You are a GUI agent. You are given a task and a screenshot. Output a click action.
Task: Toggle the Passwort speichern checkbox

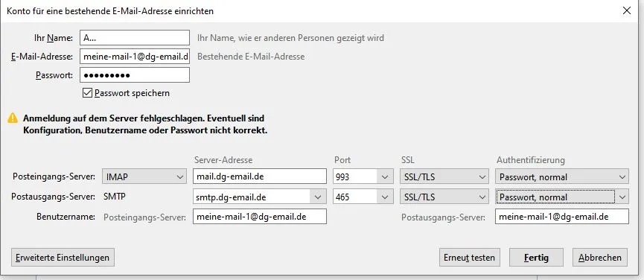tap(87, 93)
